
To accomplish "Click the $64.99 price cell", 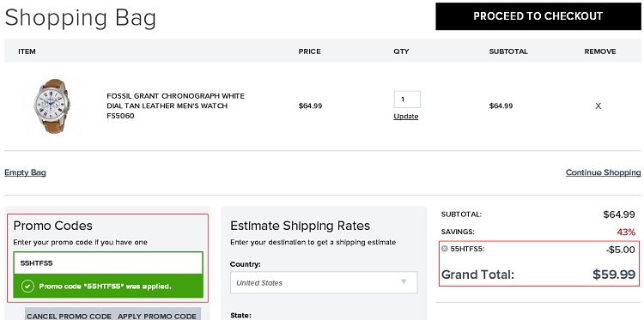I will pos(310,106).
